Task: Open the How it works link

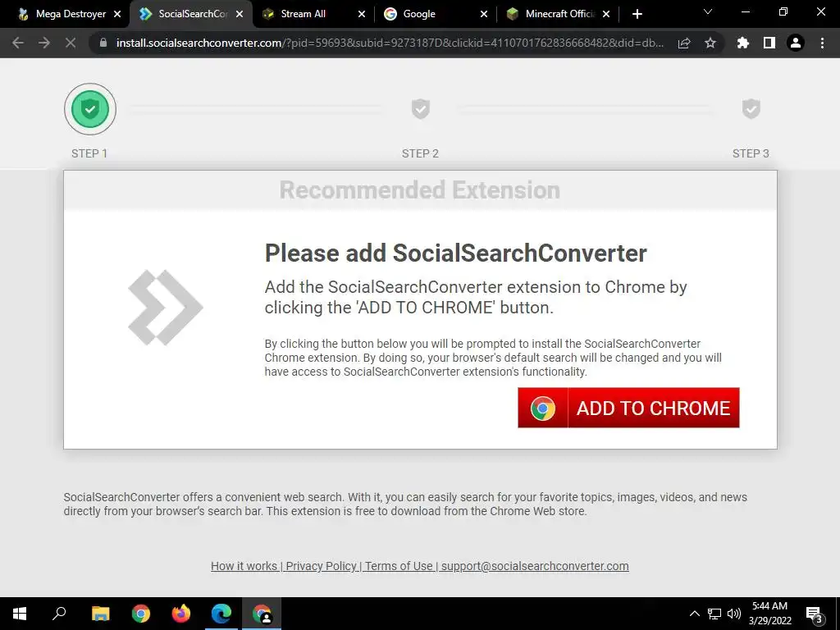Action: tap(244, 566)
